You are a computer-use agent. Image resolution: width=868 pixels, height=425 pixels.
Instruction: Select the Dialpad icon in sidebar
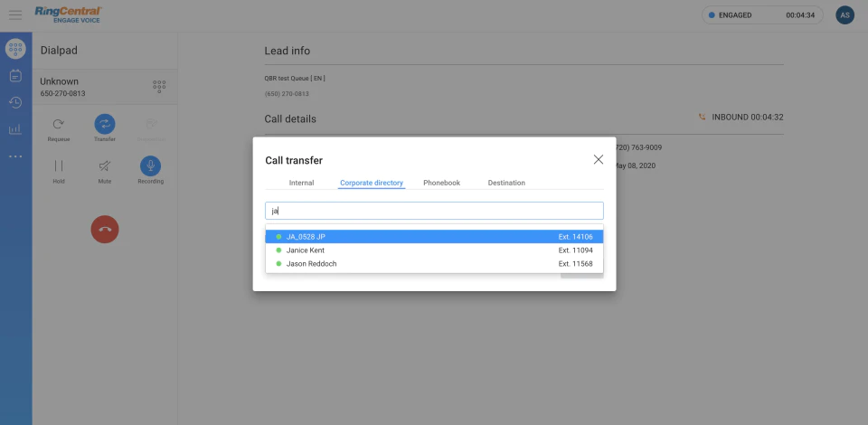pos(15,49)
